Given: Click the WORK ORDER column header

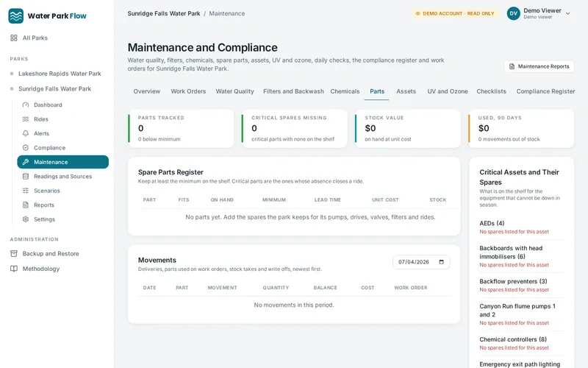Looking at the screenshot, I should pos(411,288).
